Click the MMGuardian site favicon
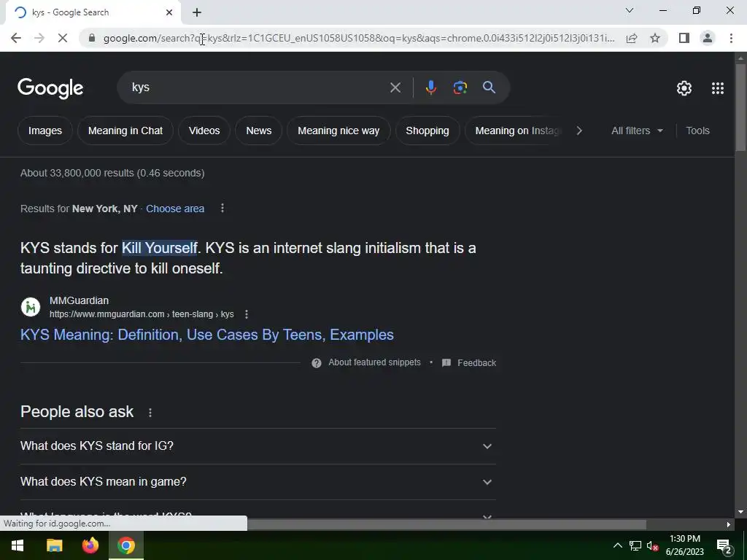 31,307
